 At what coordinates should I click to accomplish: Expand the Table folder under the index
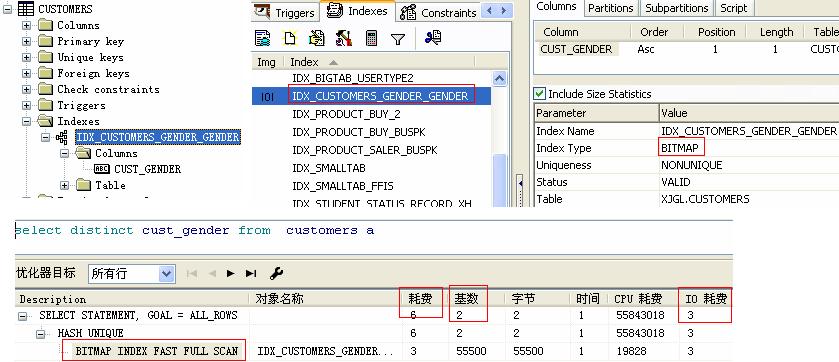tap(65, 186)
